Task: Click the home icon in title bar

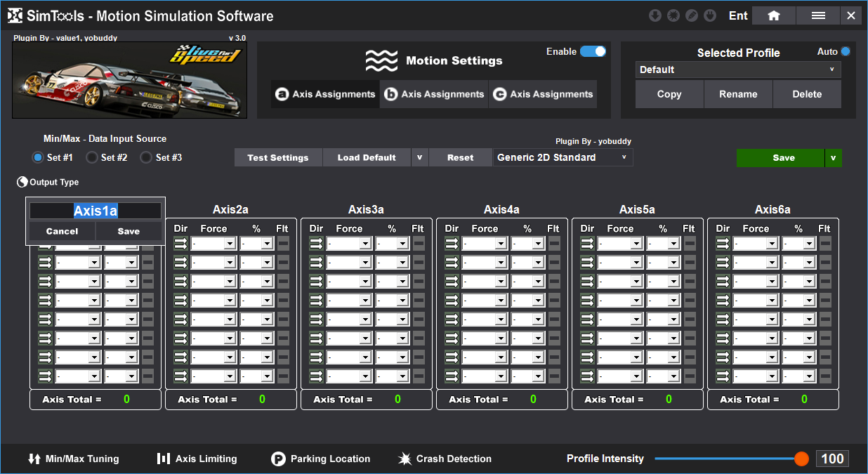Action: [773, 15]
